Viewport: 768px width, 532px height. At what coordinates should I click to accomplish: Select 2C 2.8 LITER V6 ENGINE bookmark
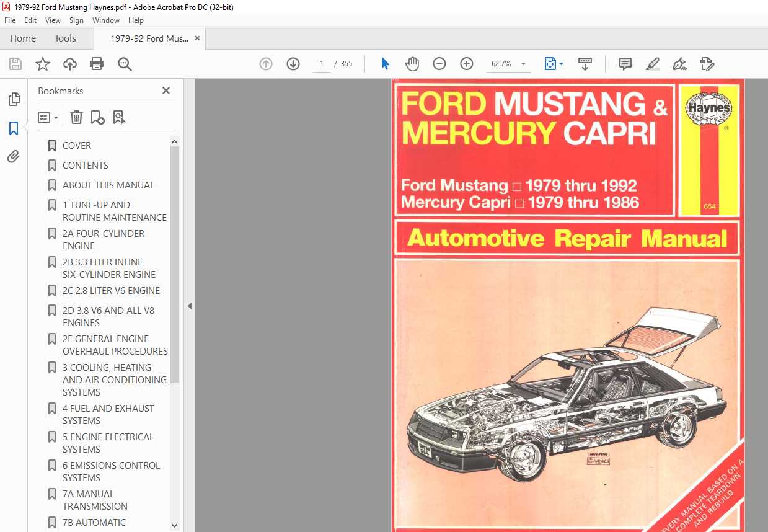(x=111, y=290)
